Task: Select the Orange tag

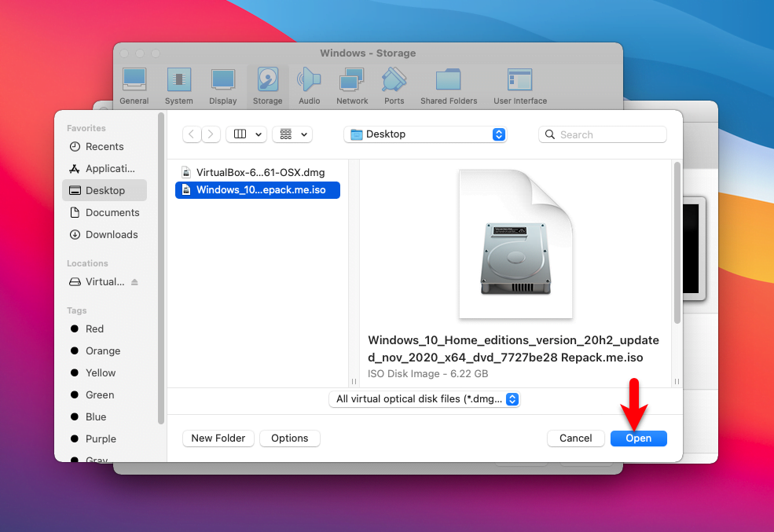Action: click(x=105, y=351)
